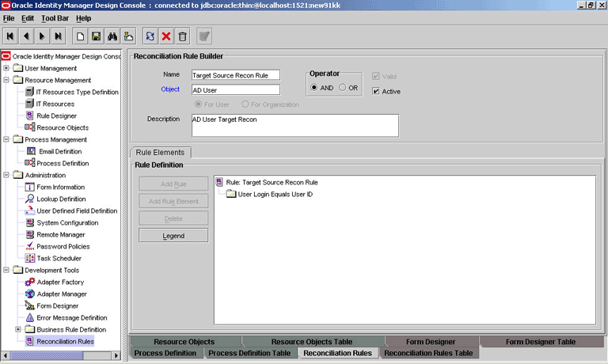Click the tree panel horizontal scrollbar thumb
608x364 pixels.
pos(47,355)
